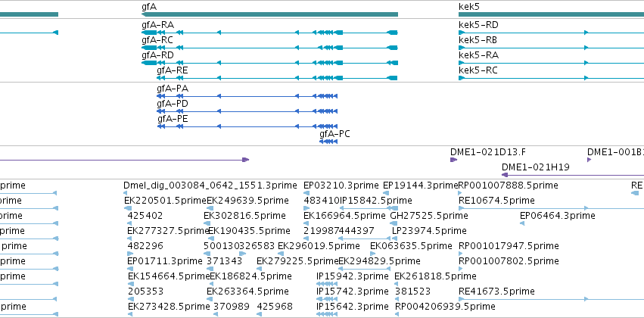Select EST RP001017947.5prime
Image resolution: width=644 pixels, height=318 pixels.
[x=509, y=247]
